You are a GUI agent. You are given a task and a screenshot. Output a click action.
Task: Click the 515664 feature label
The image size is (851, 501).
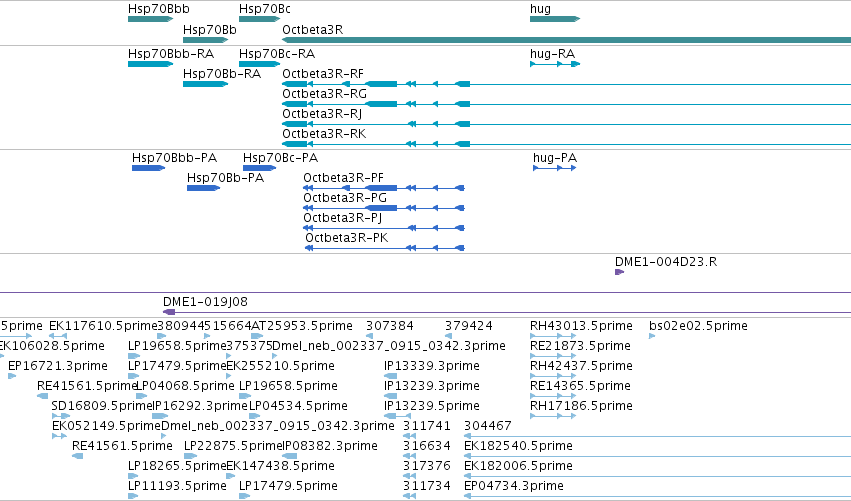pos(228,326)
